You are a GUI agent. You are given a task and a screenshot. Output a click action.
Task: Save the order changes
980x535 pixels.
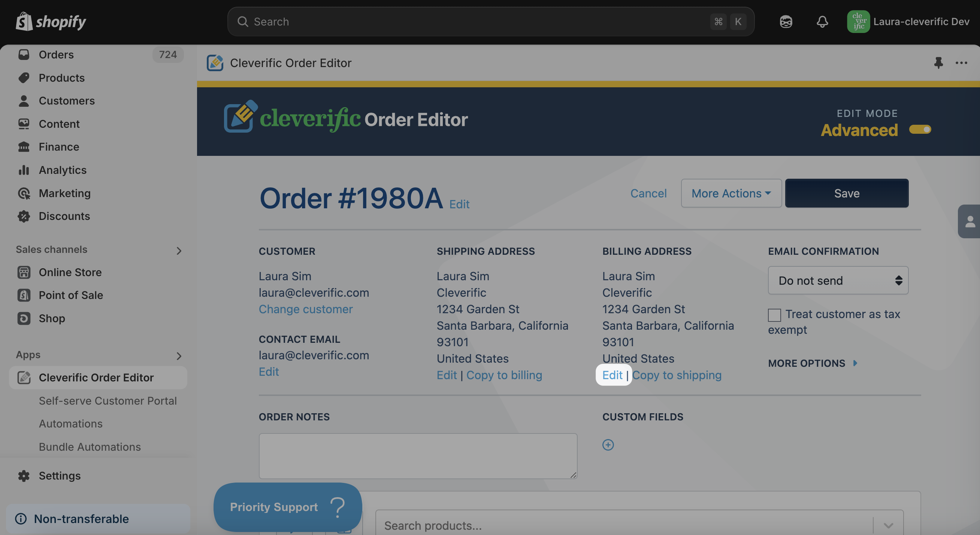[847, 193]
